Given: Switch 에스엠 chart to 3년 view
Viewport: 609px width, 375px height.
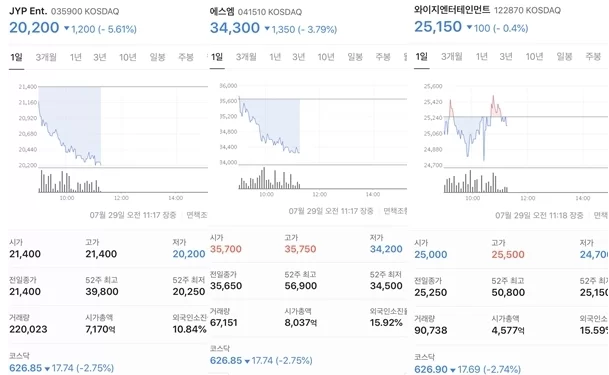Looking at the screenshot, I should pyautogui.click(x=299, y=57).
